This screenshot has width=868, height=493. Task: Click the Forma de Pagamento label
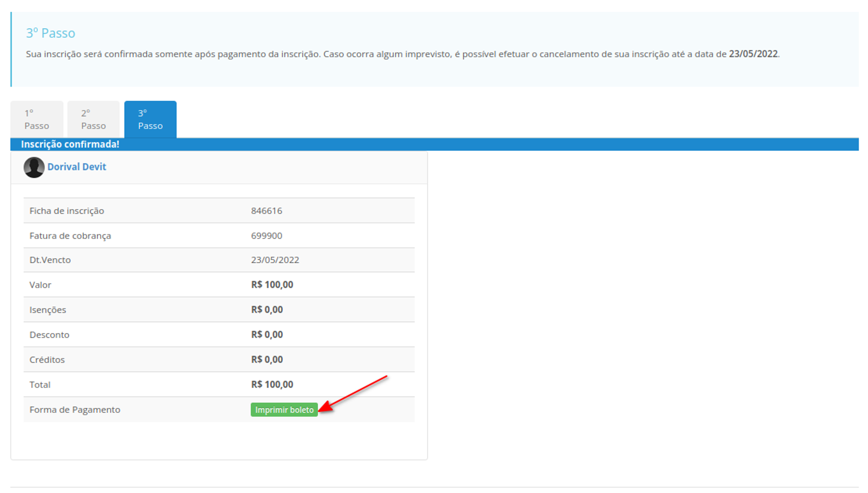click(75, 410)
